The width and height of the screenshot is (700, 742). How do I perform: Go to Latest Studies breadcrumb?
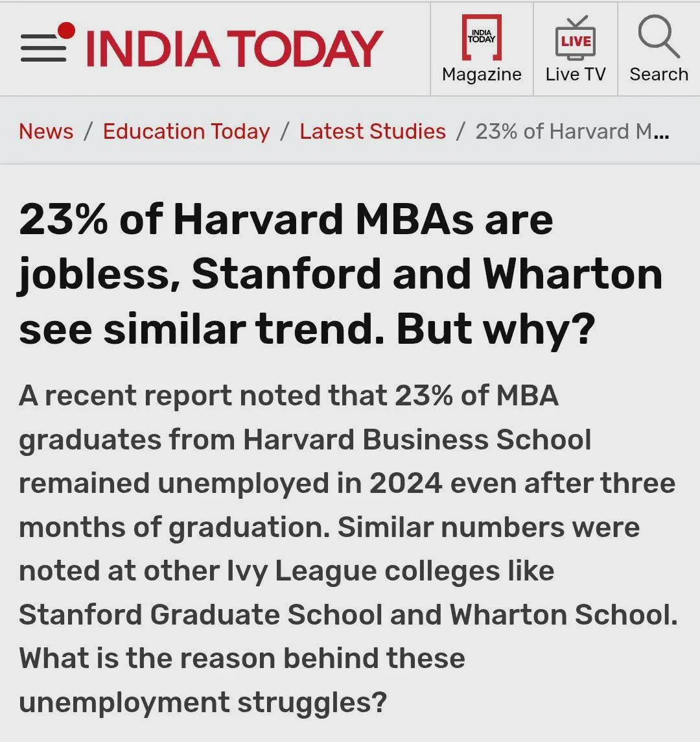coord(373,131)
